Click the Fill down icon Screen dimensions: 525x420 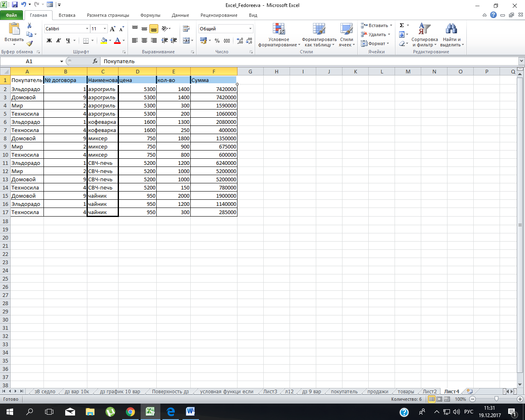(x=402, y=34)
